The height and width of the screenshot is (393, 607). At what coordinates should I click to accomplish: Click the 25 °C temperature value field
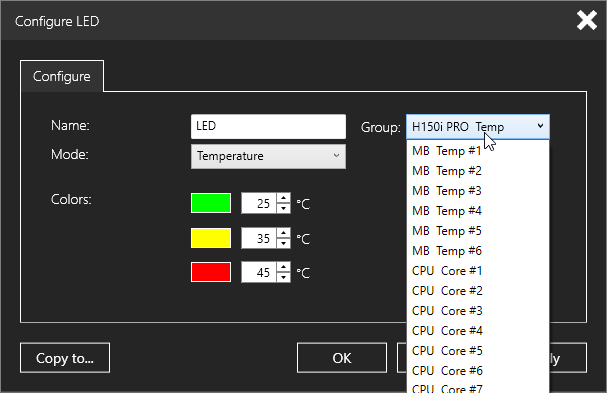[259, 203]
